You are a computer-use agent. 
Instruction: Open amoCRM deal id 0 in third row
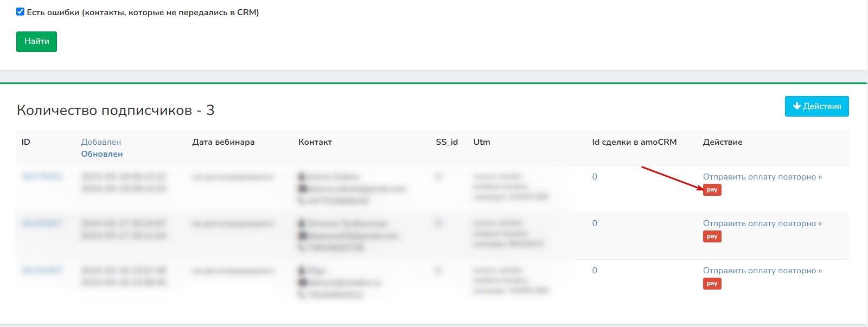(x=595, y=271)
